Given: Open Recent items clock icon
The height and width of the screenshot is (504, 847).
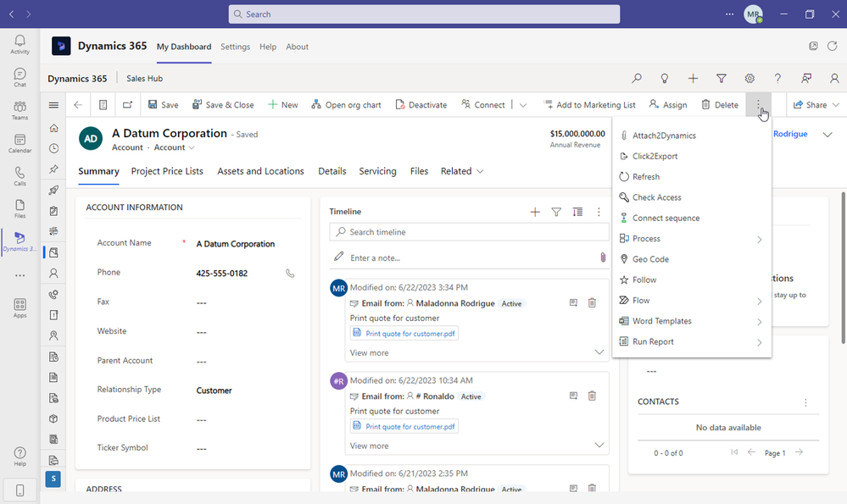Looking at the screenshot, I should [53, 148].
